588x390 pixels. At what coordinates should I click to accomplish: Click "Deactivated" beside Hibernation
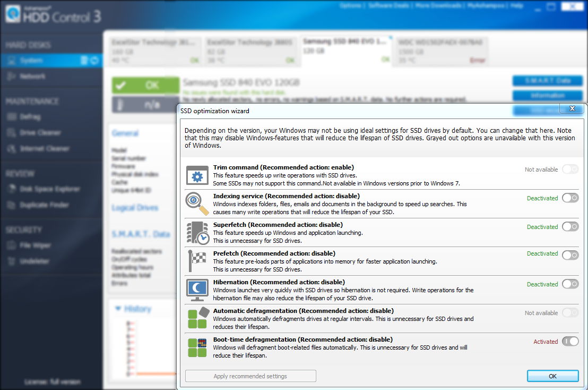point(542,284)
